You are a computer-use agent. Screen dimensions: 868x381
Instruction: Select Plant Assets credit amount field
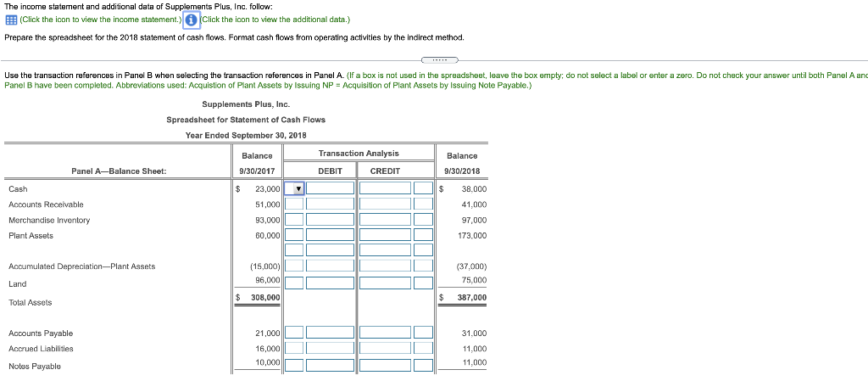386,235
